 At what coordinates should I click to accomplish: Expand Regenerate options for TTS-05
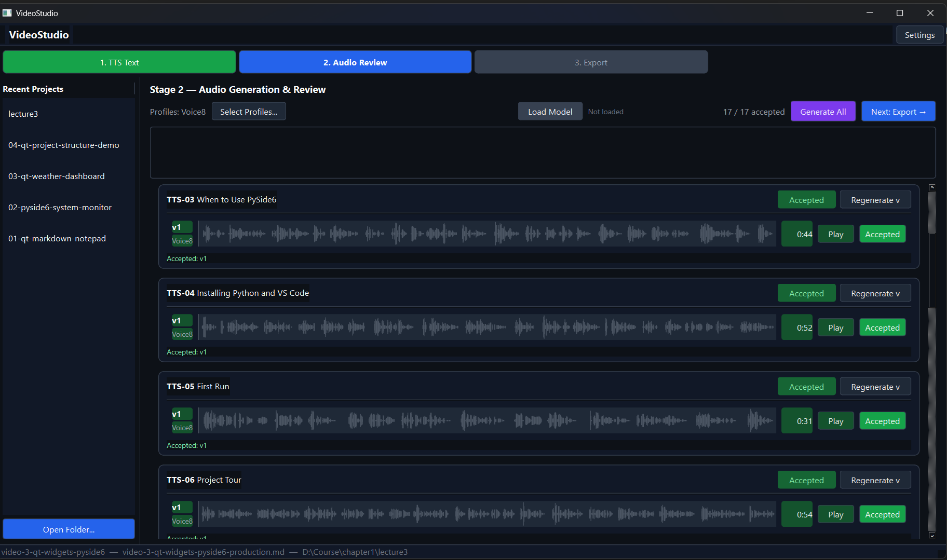coord(875,386)
